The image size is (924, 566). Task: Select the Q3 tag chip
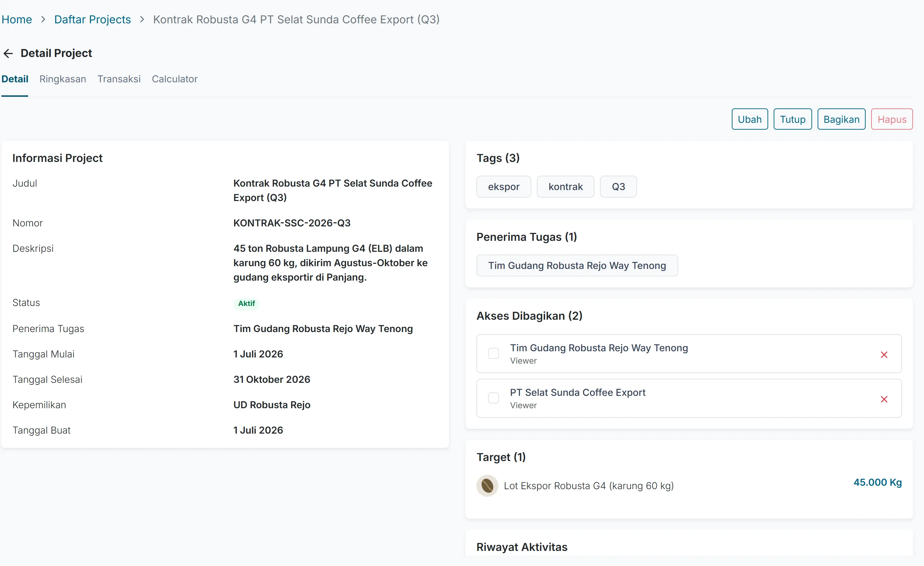618,187
